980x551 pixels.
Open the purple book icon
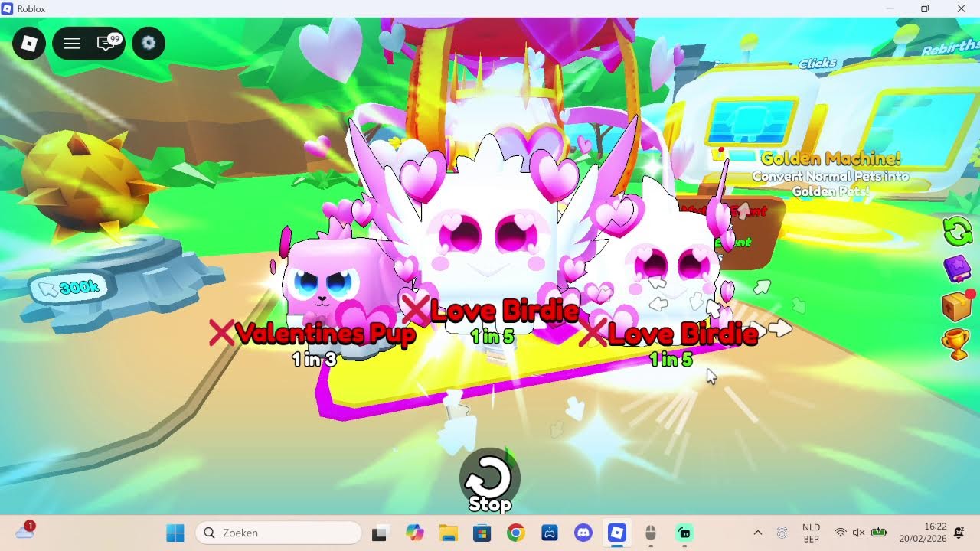pos(957,269)
